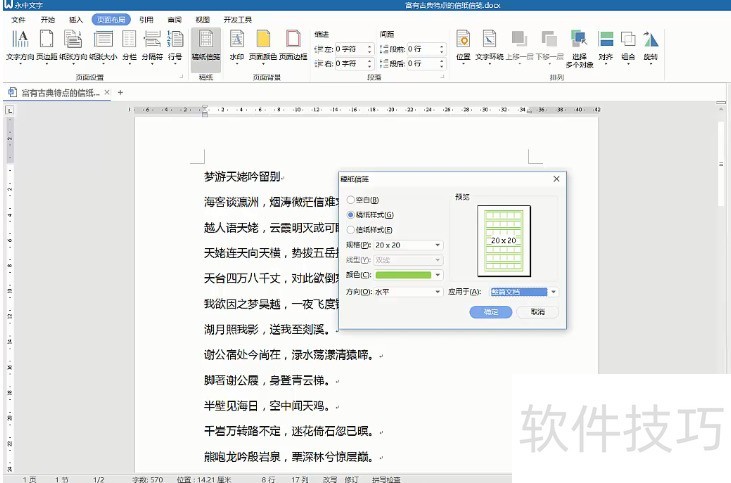Open the 分栏 columns tool

129,46
